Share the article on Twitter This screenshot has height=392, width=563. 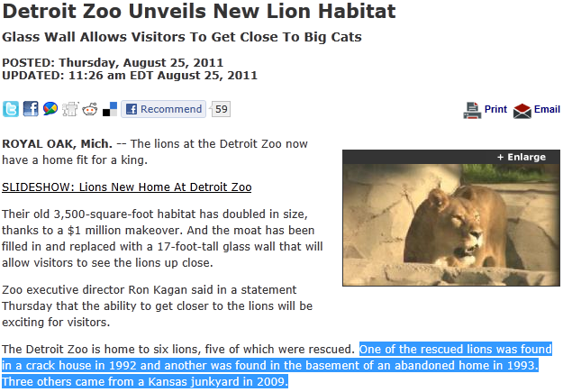11,109
